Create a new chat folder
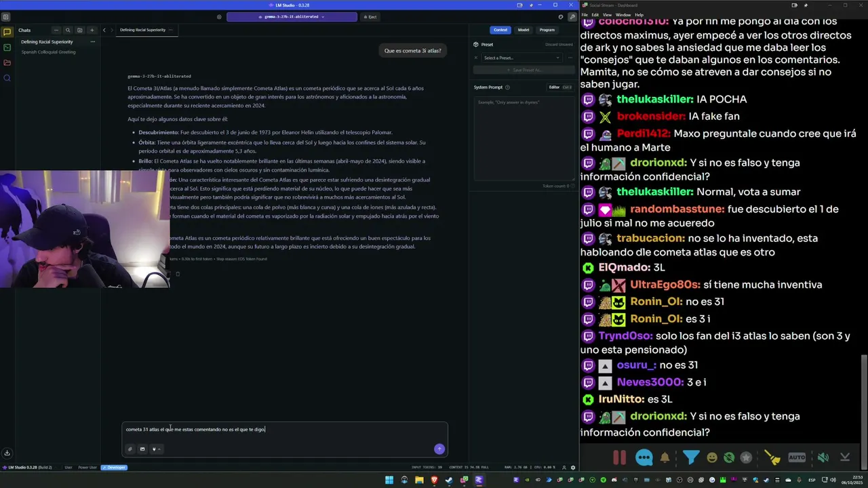Viewport: 868px width, 488px height. [x=79, y=30]
